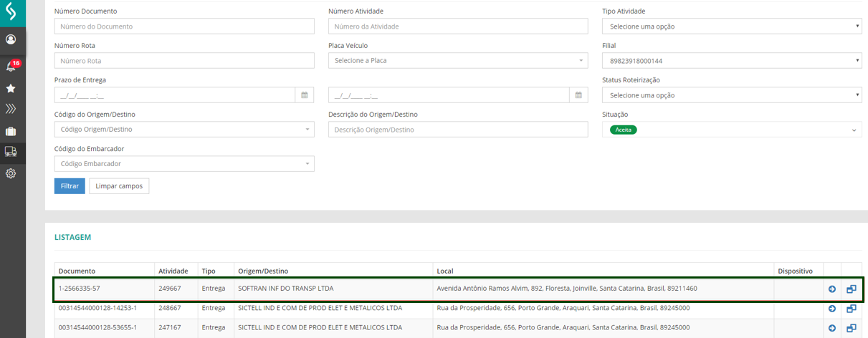Open the user profile sidebar icon
Image resolution: width=868 pixels, height=338 pixels.
click(x=11, y=39)
